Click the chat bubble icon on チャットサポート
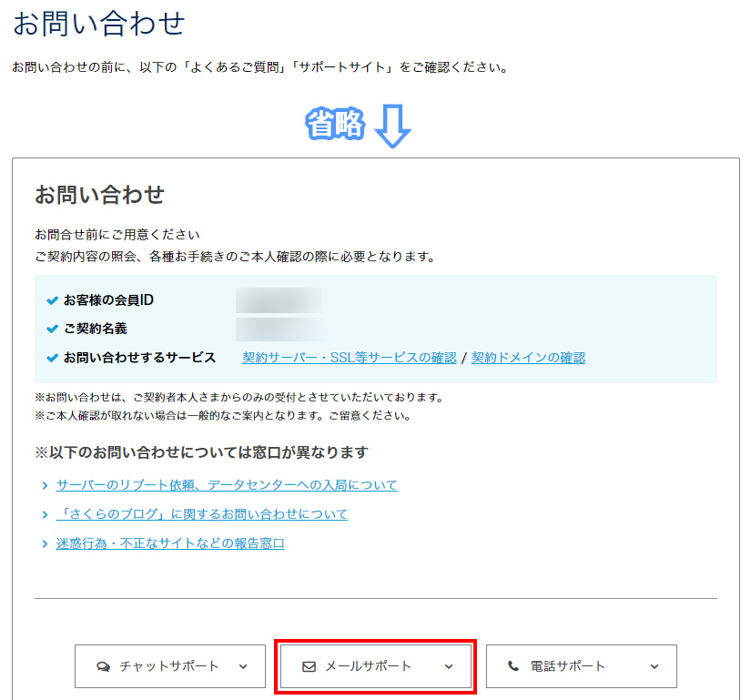This screenshot has width=751, height=700. 103,666
